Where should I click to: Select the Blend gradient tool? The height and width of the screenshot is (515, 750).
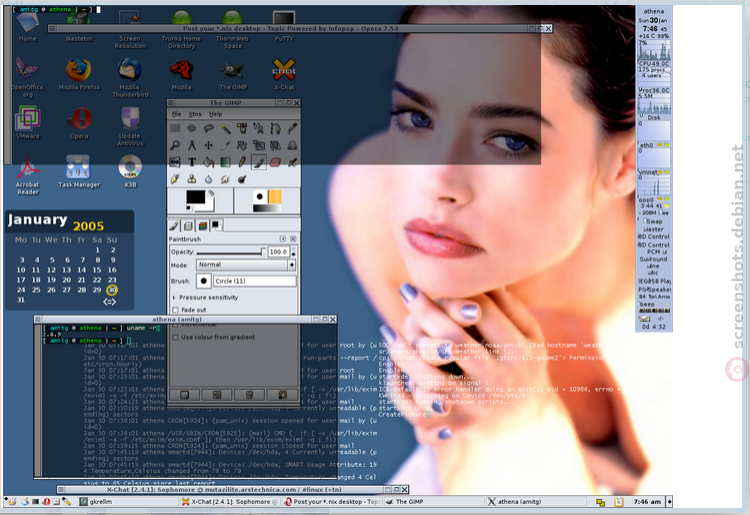tap(225, 162)
